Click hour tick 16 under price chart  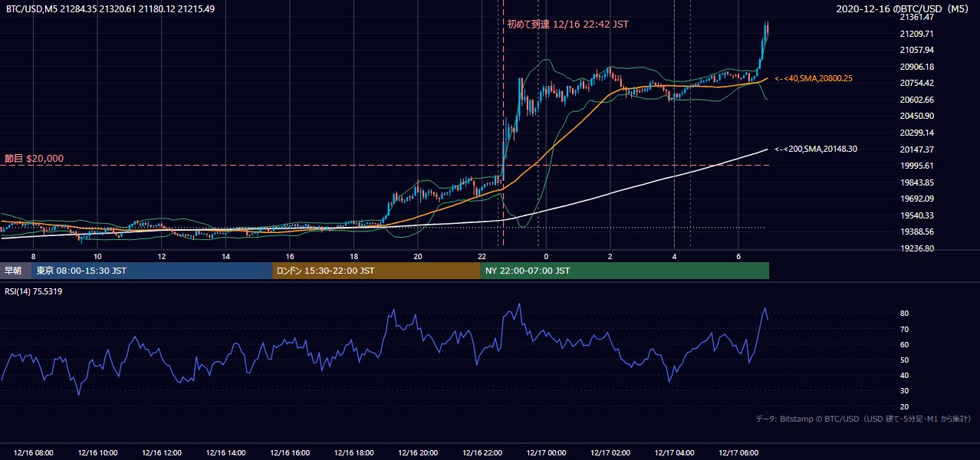coord(290,256)
